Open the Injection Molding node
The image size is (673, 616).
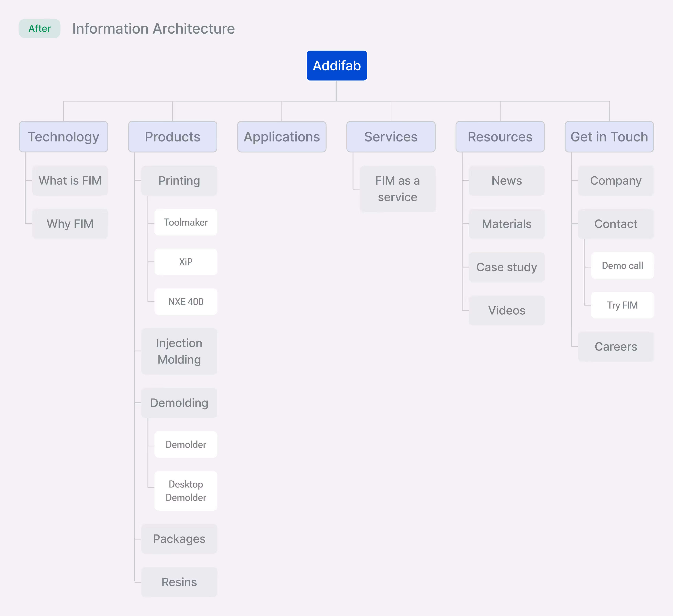179,351
